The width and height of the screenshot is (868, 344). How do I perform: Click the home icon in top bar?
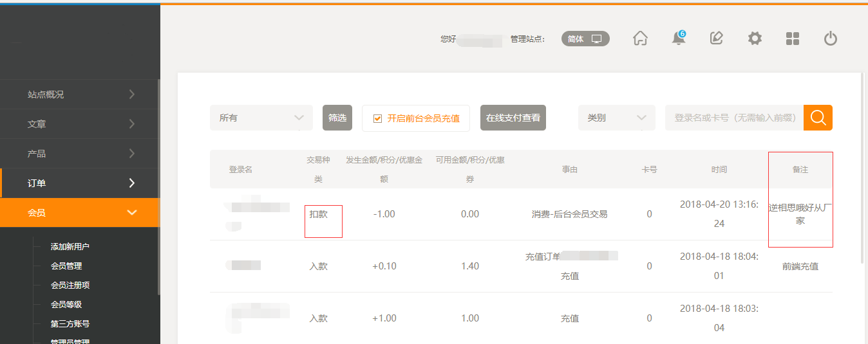[640, 39]
